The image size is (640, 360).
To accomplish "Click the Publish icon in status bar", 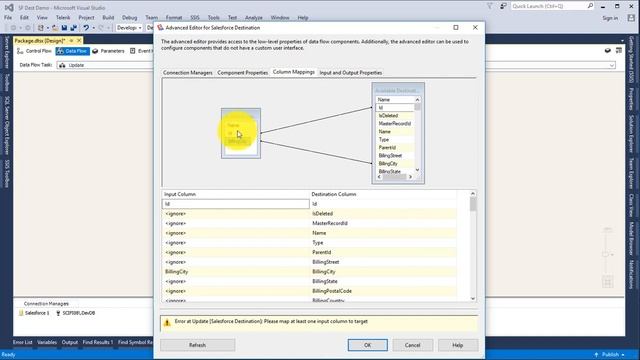I will point(596,355).
